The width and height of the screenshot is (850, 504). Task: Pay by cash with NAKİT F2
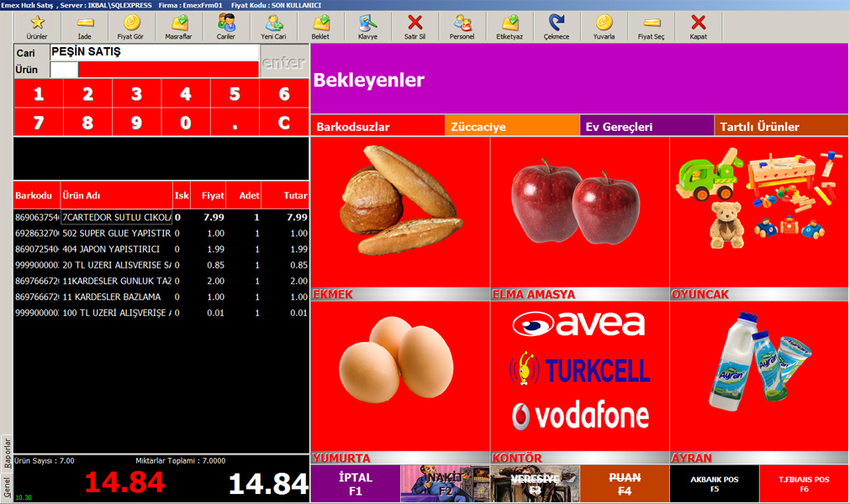(x=445, y=484)
